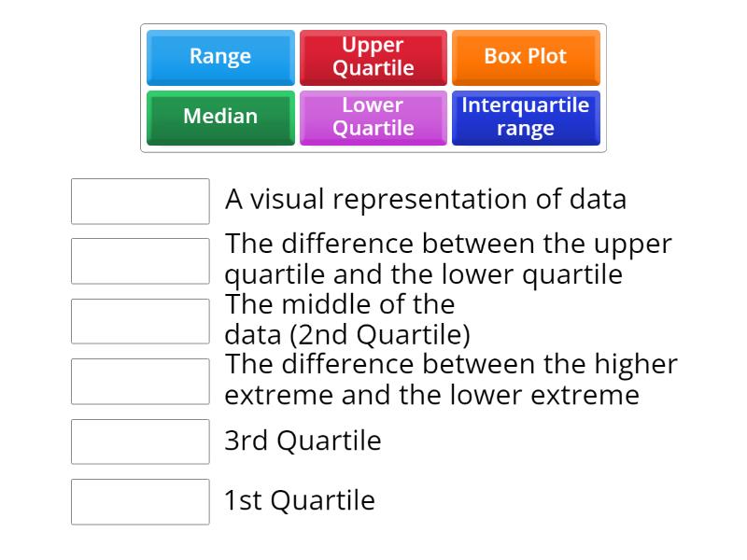Select the blue Interquartile range tile
This screenshot has width=747, height=560.
[x=526, y=118]
